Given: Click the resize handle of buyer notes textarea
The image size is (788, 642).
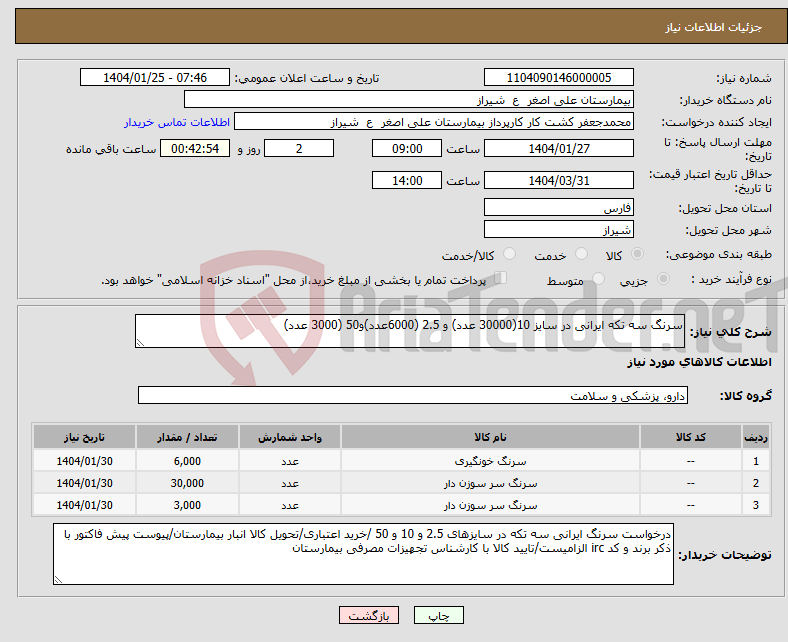Looking at the screenshot, I should tap(58, 580).
